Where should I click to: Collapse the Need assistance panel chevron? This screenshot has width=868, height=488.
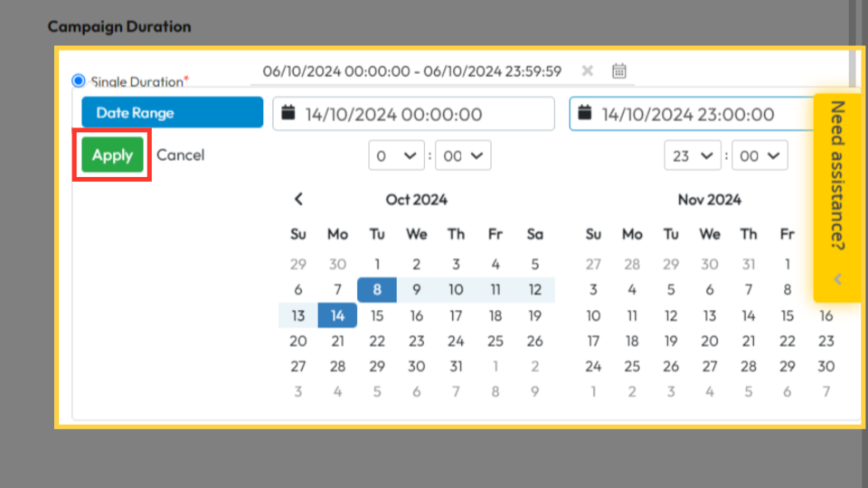(x=837, y=279)
